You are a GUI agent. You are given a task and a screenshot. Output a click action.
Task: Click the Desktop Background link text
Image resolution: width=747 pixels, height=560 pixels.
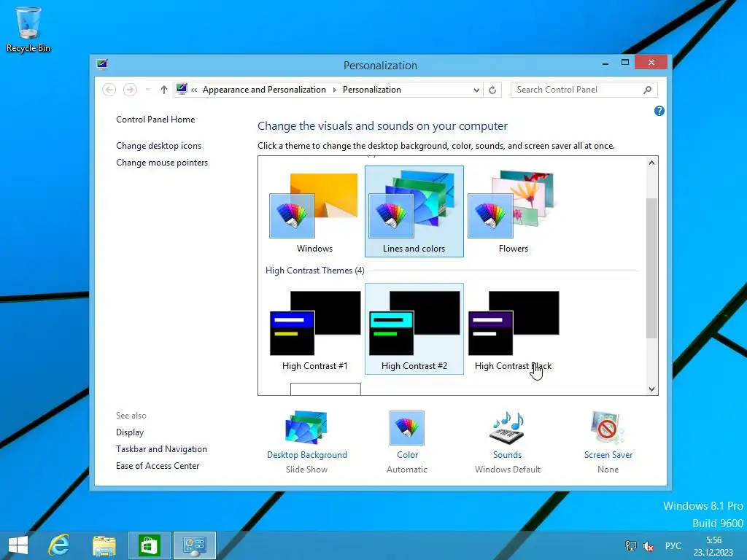(307, 455)
